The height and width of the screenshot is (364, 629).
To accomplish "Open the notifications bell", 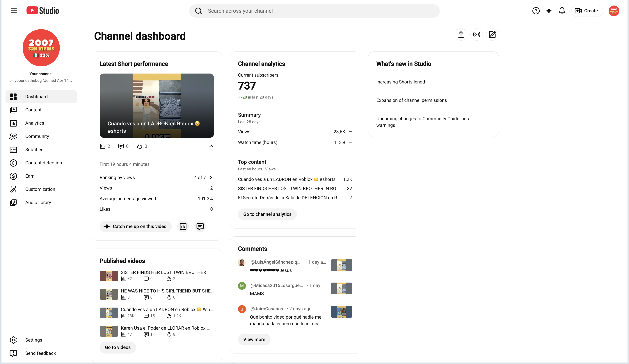I will [x=562, y=11].
